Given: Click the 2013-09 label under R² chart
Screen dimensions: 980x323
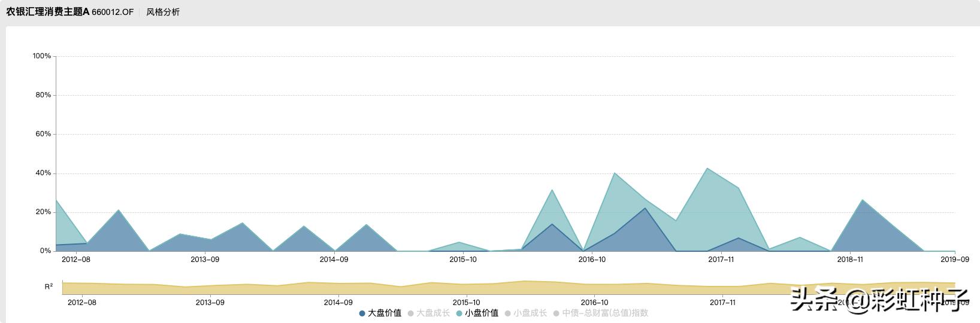Looking at the screenshot, I should click(x=210, y=303).
